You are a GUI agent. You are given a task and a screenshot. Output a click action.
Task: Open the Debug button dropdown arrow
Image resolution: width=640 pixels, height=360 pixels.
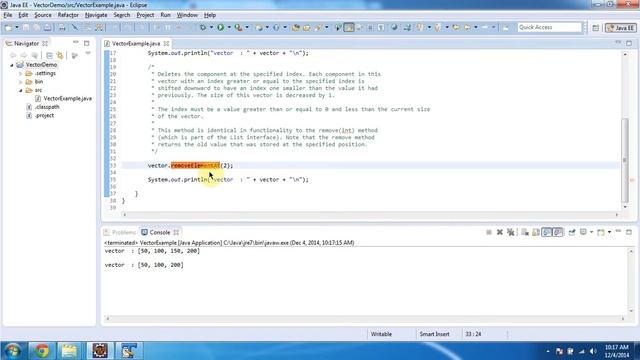(211, 27)
